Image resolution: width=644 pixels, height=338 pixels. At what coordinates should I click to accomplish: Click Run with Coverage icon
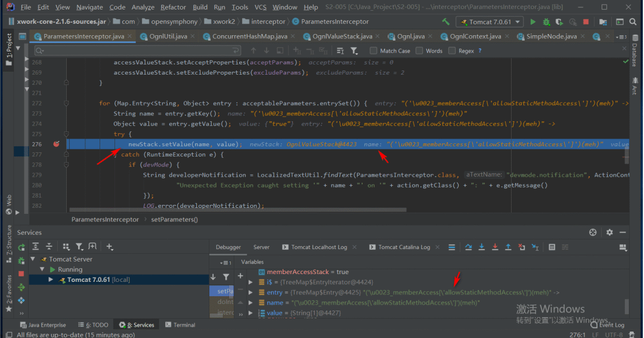(x=559, y=21)
